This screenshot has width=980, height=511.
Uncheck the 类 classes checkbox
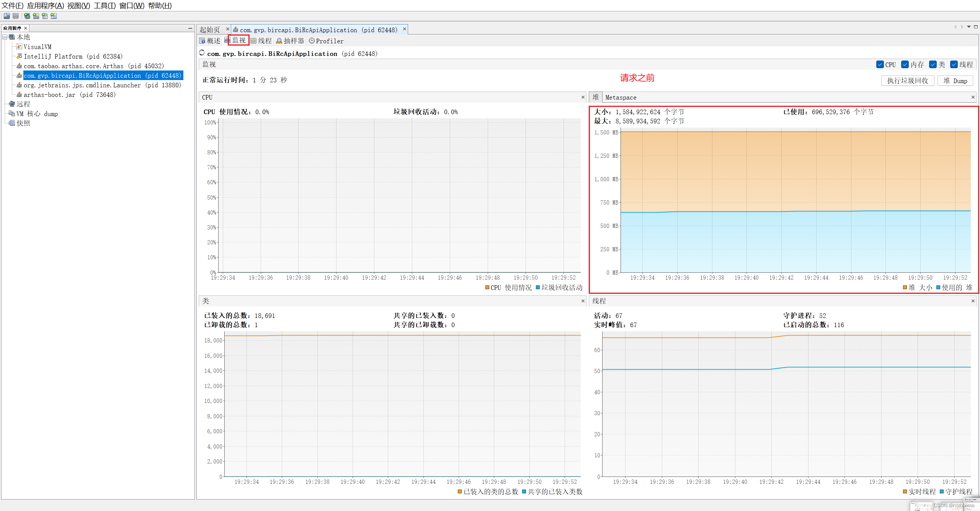pos(933,64)
